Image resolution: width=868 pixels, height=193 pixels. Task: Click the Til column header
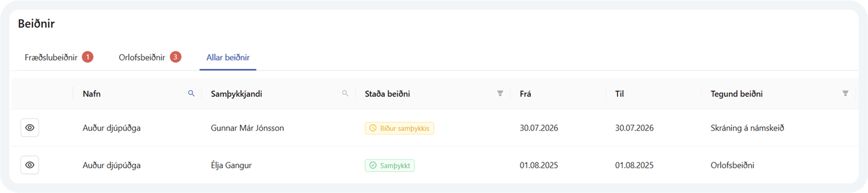[620, 94]
